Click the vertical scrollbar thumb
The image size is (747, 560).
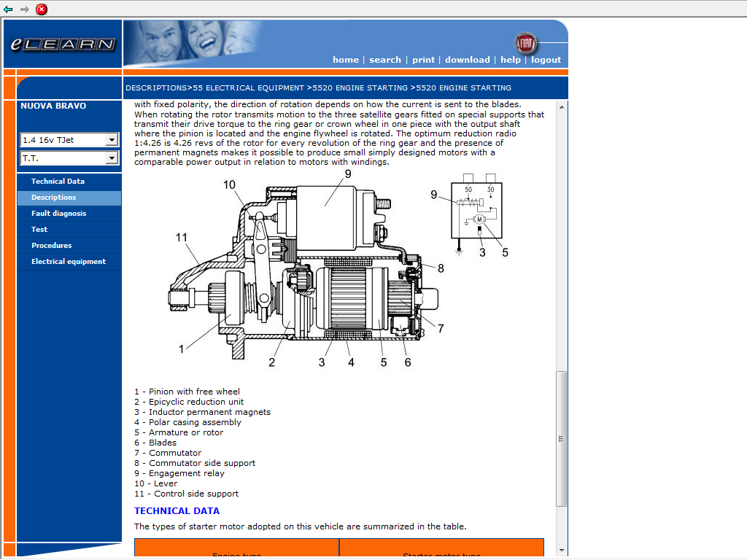[x=562, y=438]
